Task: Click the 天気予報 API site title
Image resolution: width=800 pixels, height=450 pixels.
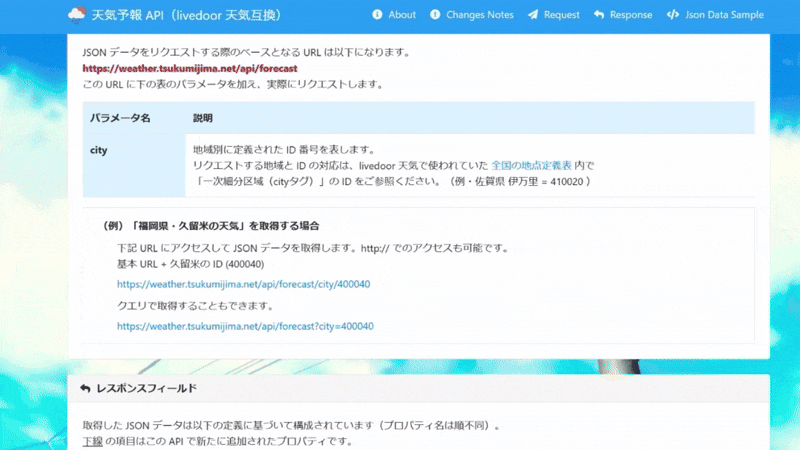Action: point(187,15)
